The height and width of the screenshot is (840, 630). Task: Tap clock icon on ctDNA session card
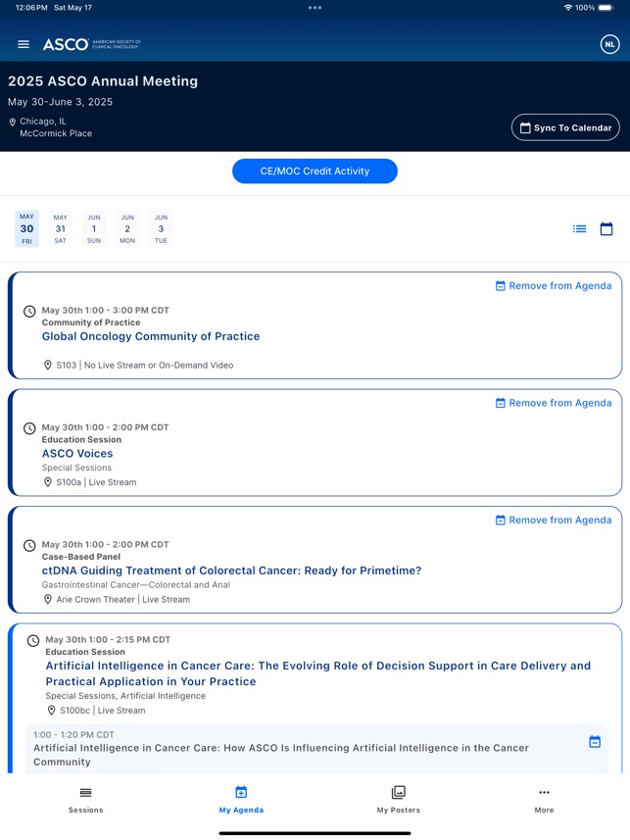(30, 545)
